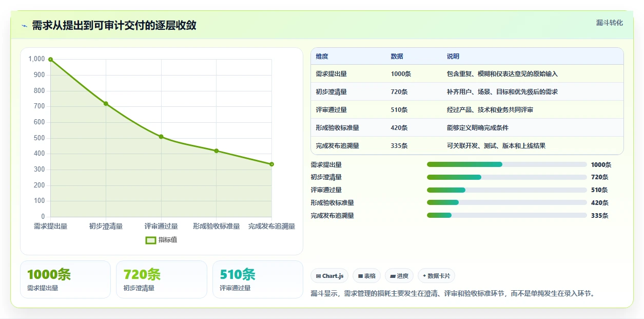This screenshot has width=644, height=319.
Task: Open the 1000条 需求提出量 data card
Action: [65, 279]
